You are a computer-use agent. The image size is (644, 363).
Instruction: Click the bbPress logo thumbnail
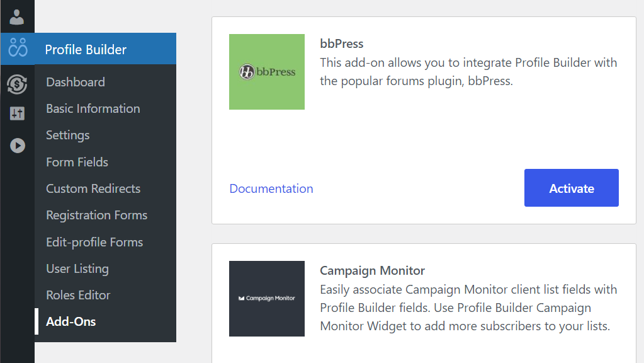[267, 72]
